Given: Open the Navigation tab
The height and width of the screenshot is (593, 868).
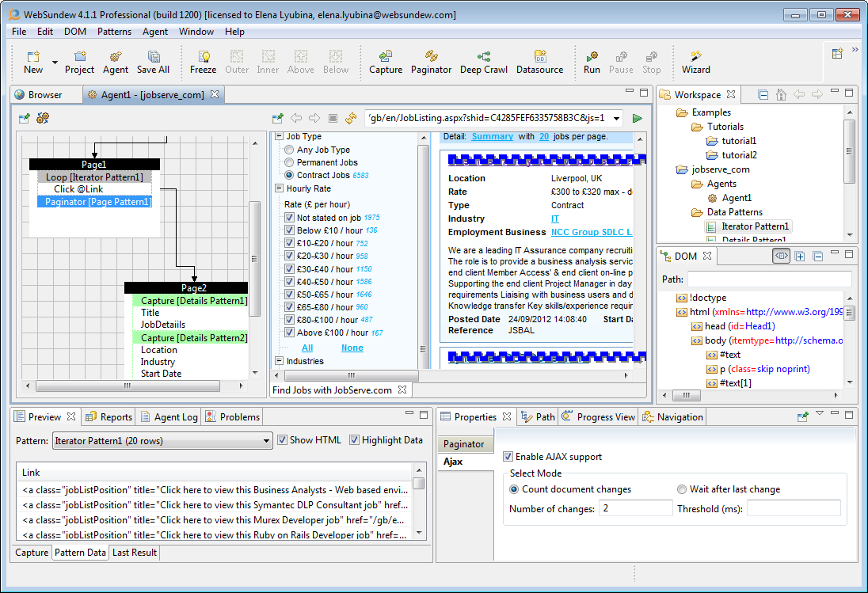Looking at the screenshot, I should pos(672,417).
